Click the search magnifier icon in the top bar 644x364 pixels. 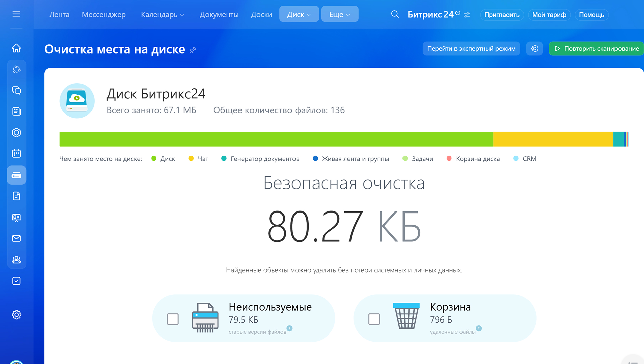pos(395,14)
